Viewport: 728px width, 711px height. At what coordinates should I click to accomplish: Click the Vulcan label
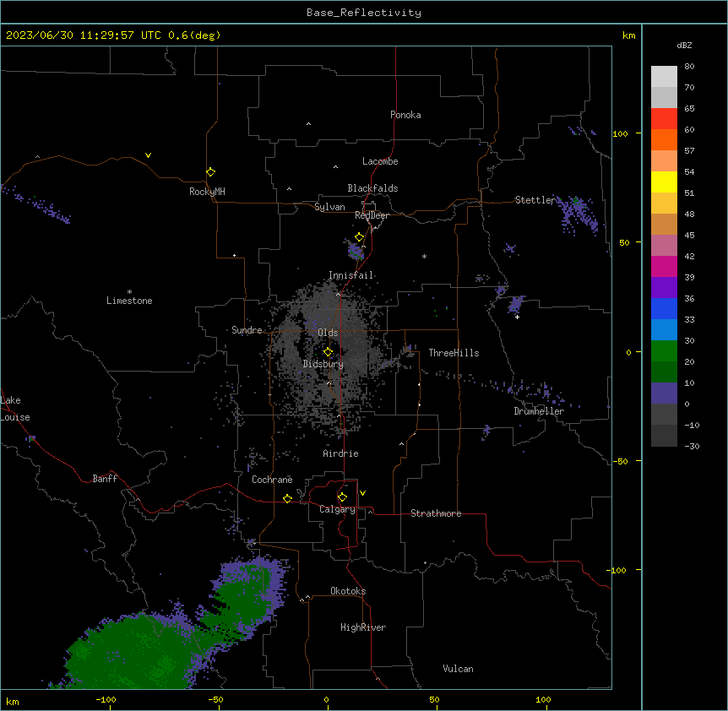(x=458, y=669)
